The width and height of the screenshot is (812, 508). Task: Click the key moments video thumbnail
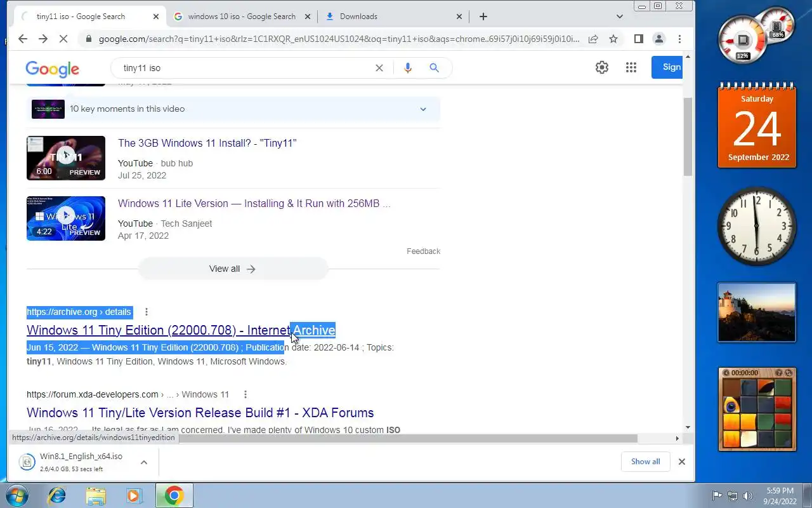point(48,109)
